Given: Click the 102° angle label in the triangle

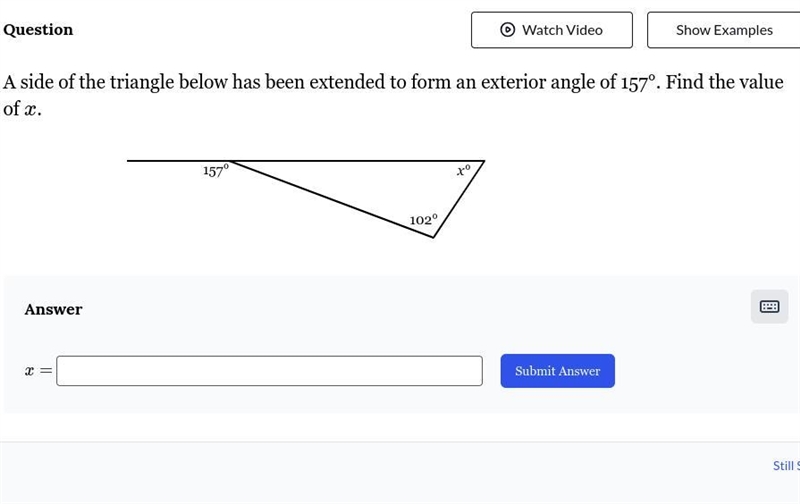Looking at the screenshot, I should click(423, 220).
